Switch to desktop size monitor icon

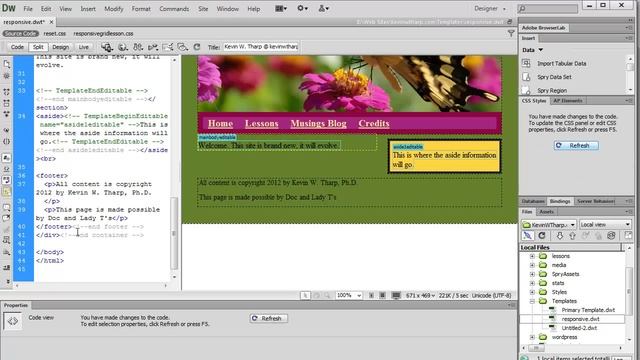[x=396, y=296]
